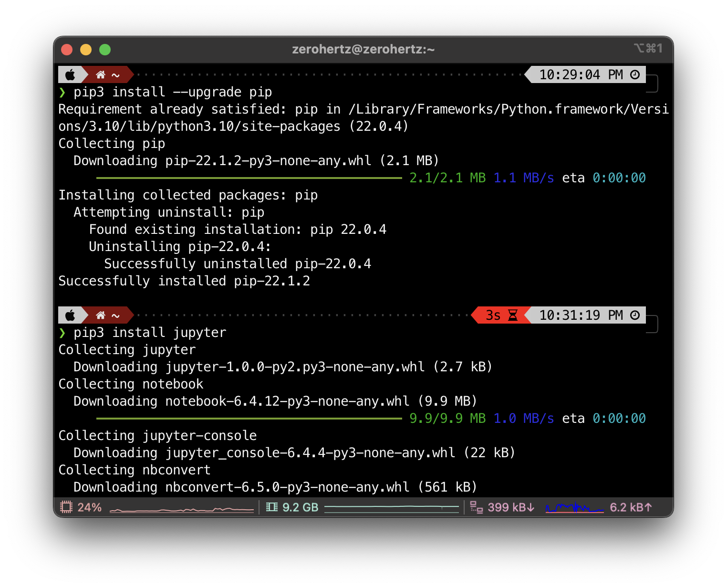
Task: Click the green zoom window button
Action: (x=105, y=50)
